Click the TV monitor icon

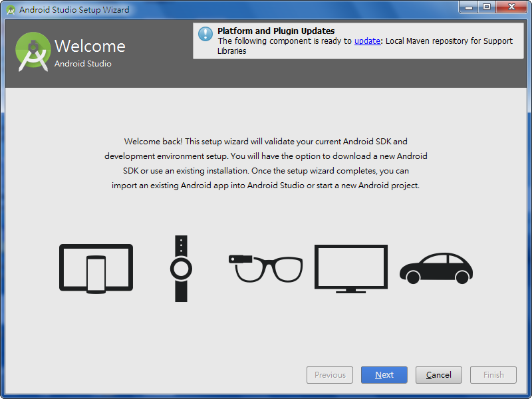pyautogui.click(x=351, y=269)
